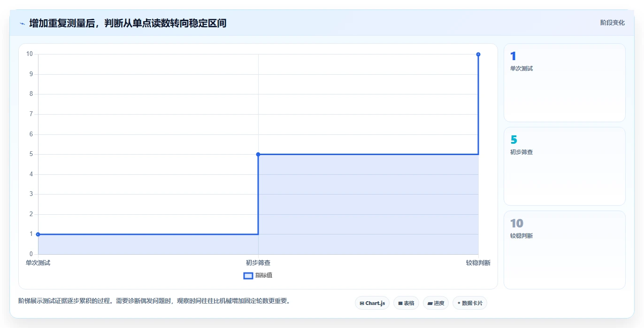644x328 pixels.
Task: Click the 较稳判断 x-axis label
Action: coord(478,263)
